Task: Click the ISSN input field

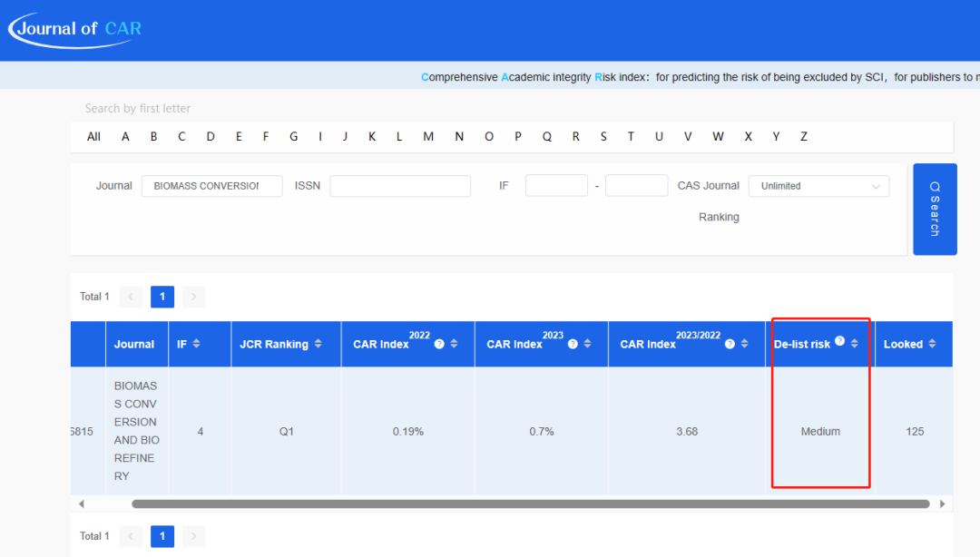Action: [400, 186]
